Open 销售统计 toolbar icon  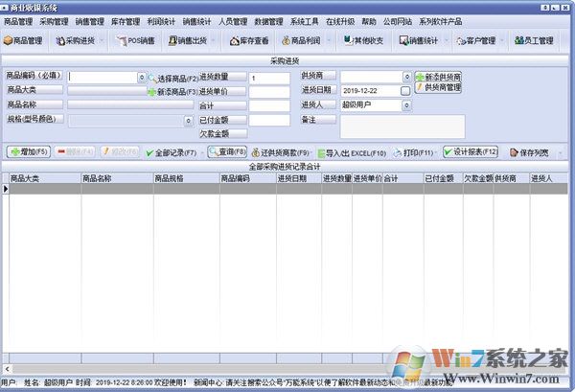coord(419,40)
